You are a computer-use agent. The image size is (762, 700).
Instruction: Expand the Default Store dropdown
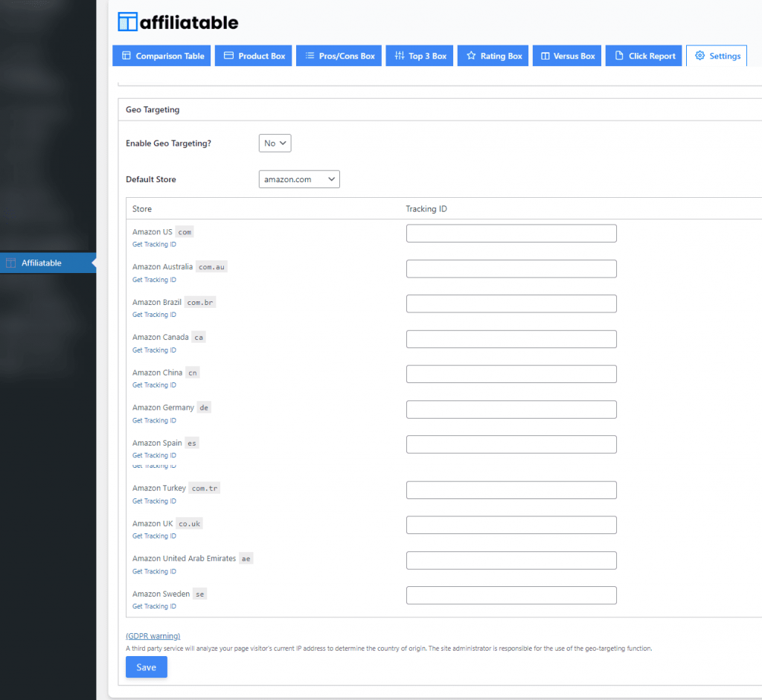[x=299, y=179]
